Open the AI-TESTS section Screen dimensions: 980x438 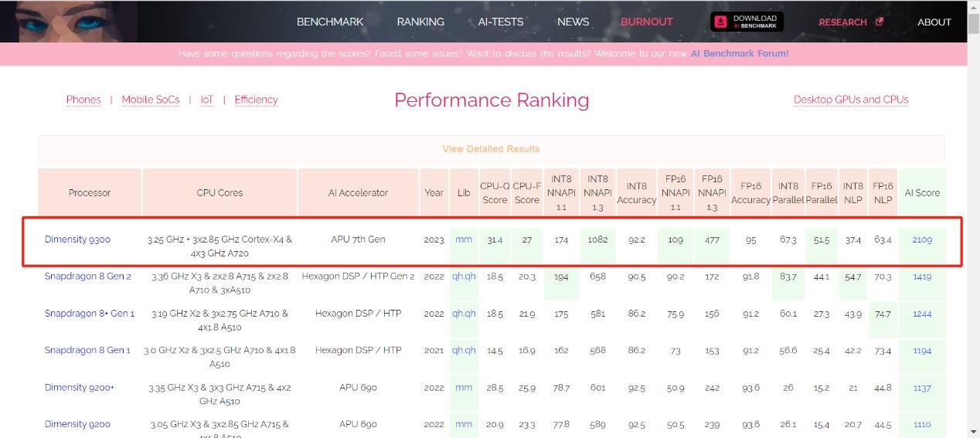pos(501,22)
